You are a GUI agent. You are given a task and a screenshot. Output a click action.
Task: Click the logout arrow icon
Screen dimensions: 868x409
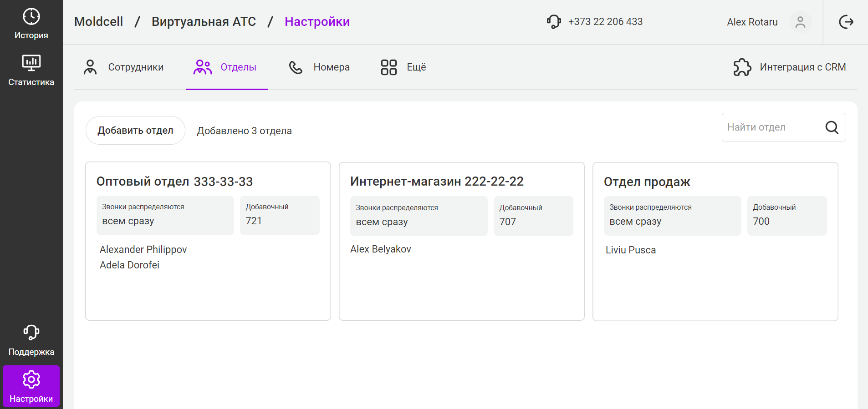[846, 22]
